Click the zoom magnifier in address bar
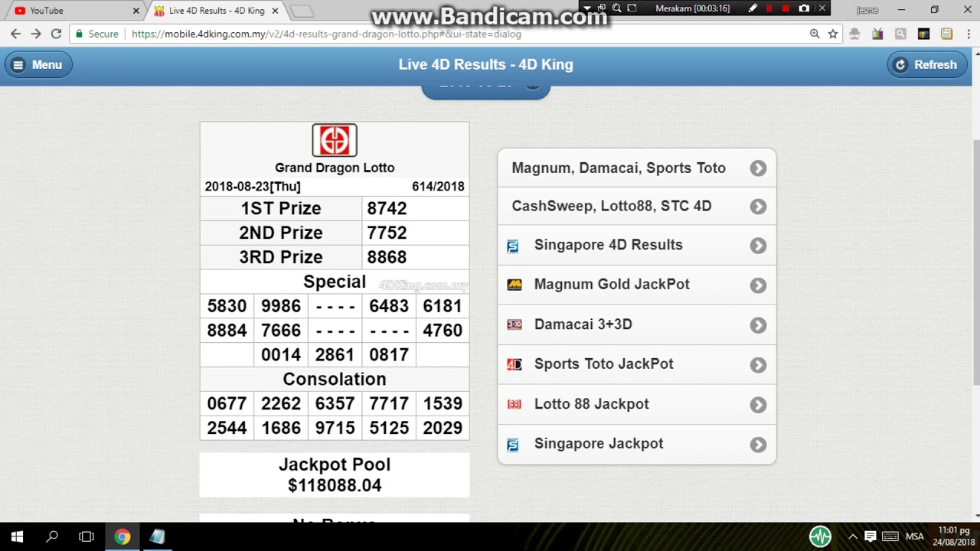Image resolution: width=980 pixels, height=551 pixels. [x=815, y=34]
